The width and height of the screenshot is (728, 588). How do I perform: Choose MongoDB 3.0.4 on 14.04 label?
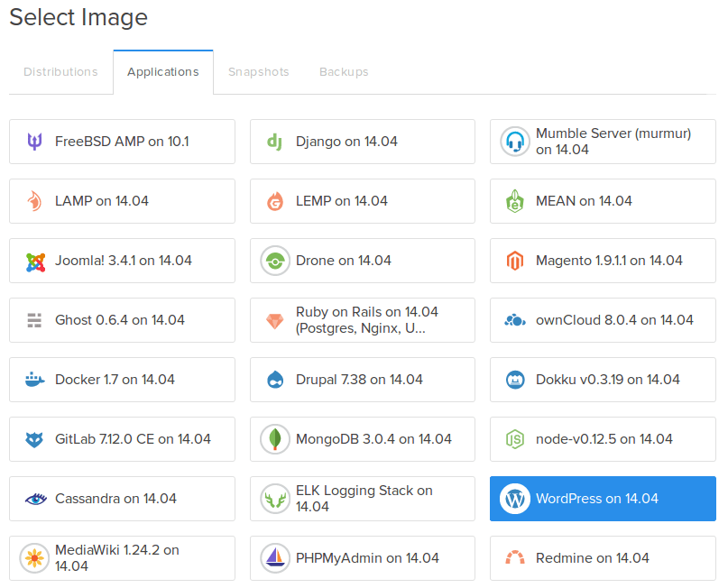[x=373, y=439]
